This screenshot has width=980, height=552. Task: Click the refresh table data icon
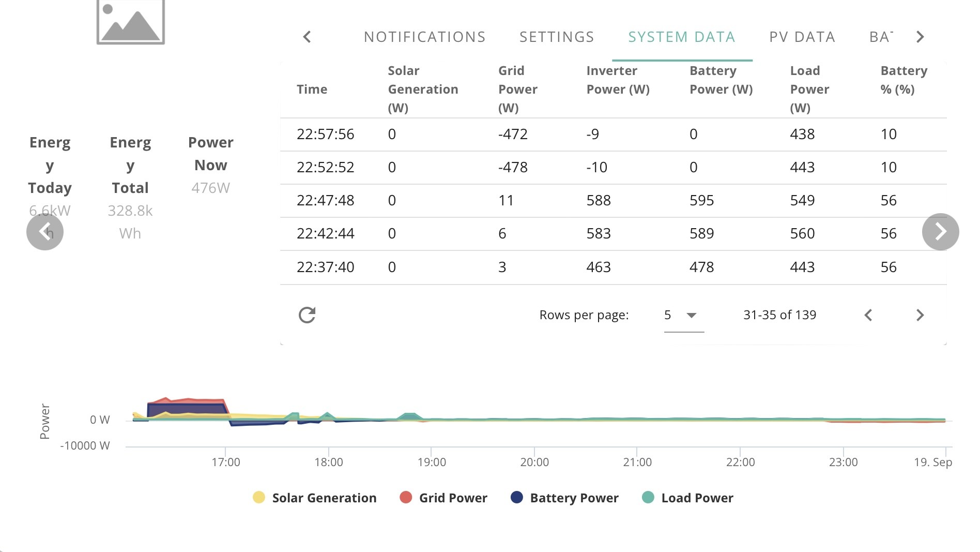pyautogui.click(x=307, y=315)
